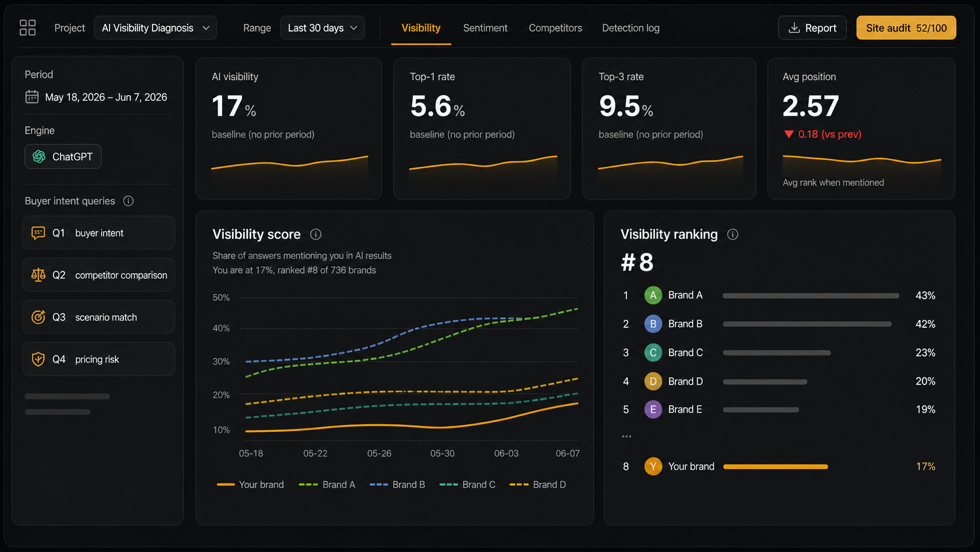This screenshot has width=980, height=552.
Task: Click the 0.18 (vs prev) change value
Action: pos(829,134)
